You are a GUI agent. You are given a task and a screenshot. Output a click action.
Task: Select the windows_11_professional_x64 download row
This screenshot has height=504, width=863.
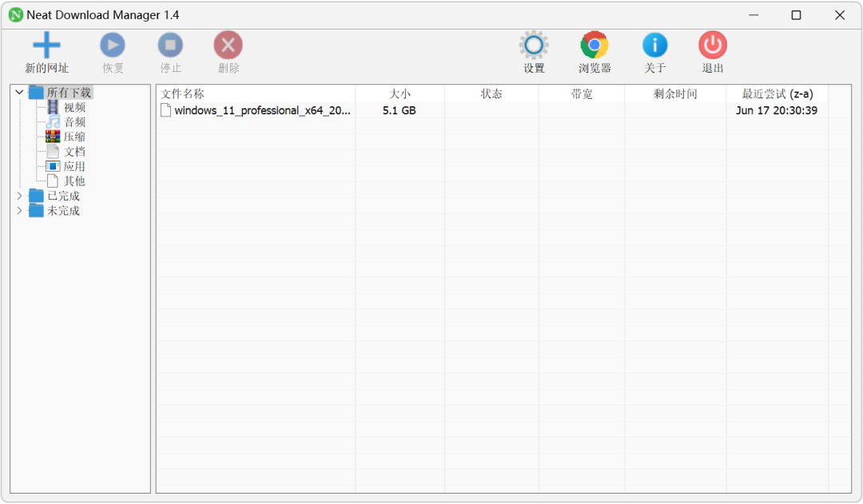pos(503,110)
